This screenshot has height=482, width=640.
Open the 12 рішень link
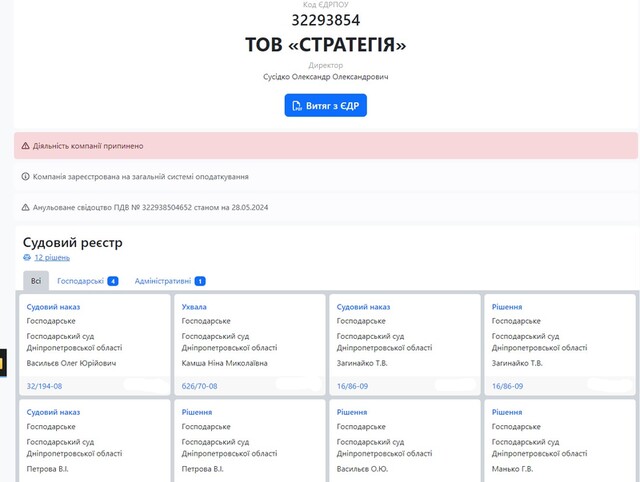click(51, 258)
